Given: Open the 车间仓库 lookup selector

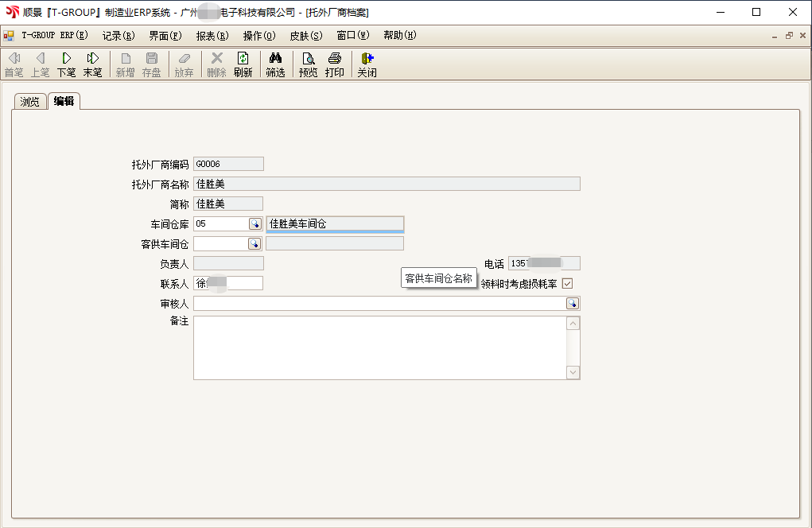Looking at the screenshot, I should [x=256, y=223].
